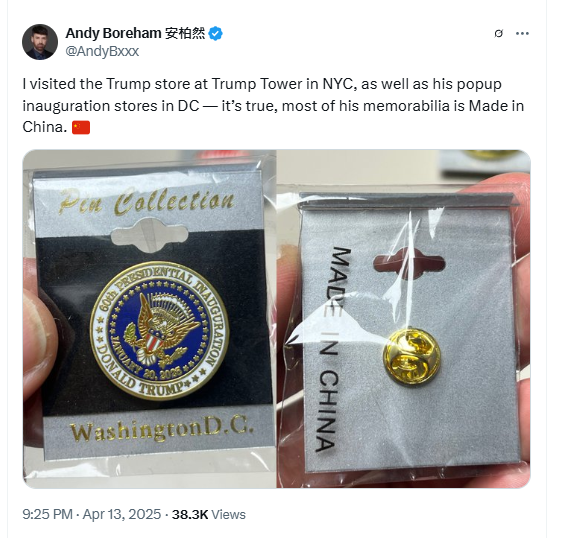564x538 pixels.
Task: Click the blue verified badge
Action: (215, 33)
